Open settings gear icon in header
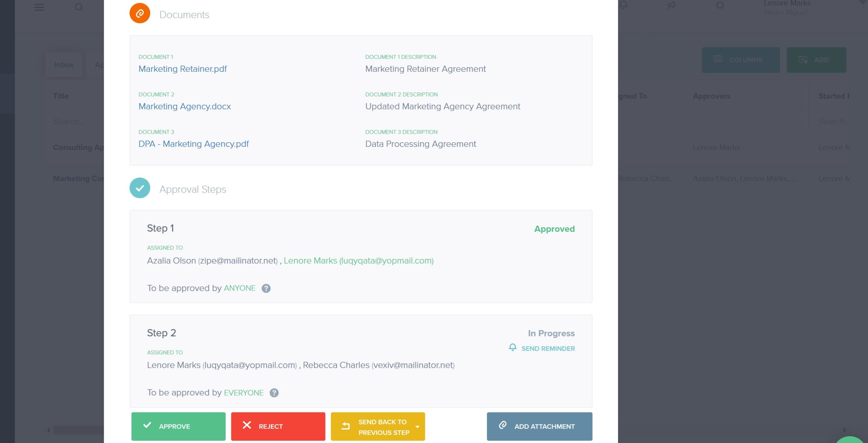 click(720, 5)
